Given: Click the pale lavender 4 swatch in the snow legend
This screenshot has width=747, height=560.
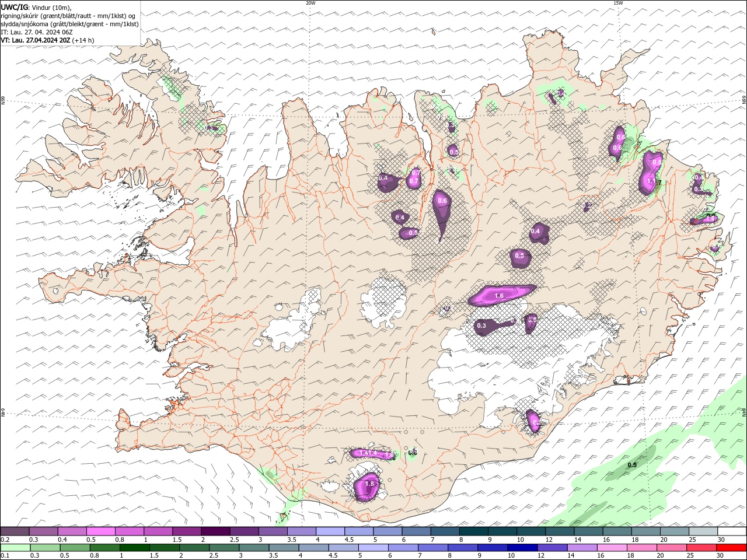Looking at the screenshot, I should pos(330,531).
